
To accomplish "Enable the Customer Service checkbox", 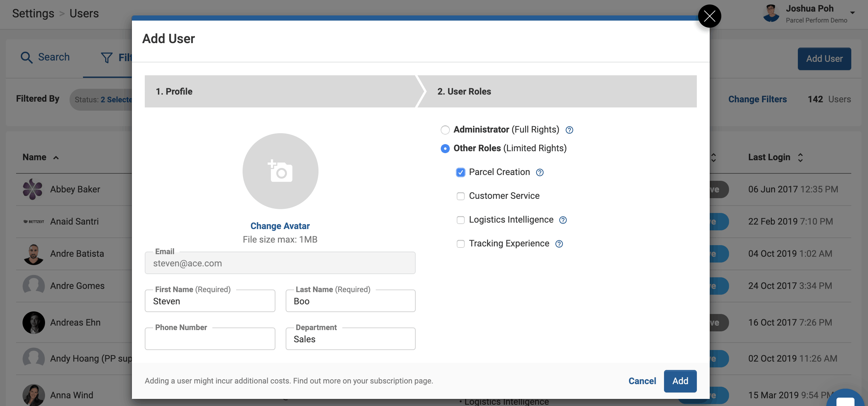I will [460, 196].
